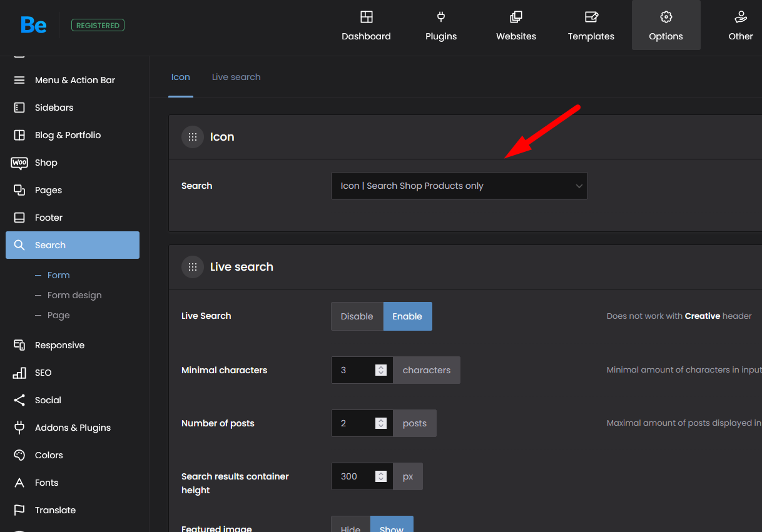Screen dimensions: 762x532
Task: Open the Menu & Action Bar section
Action: pos(75,80)
